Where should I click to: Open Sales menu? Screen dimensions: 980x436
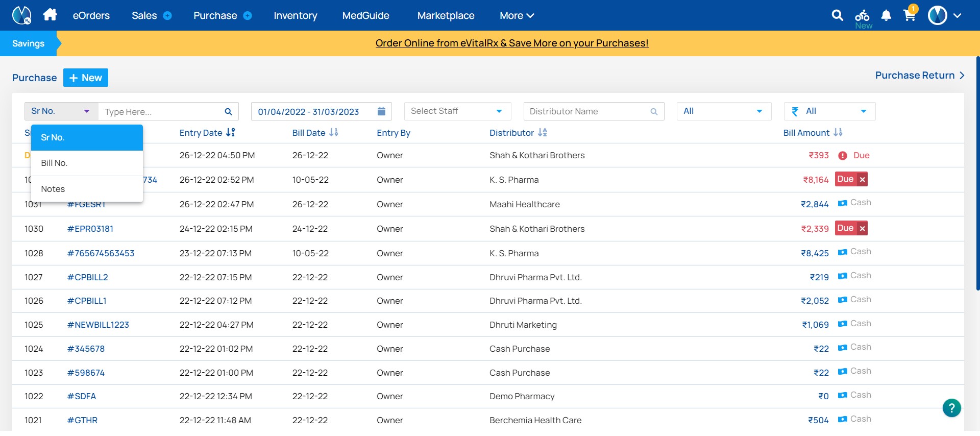(144, 16)
